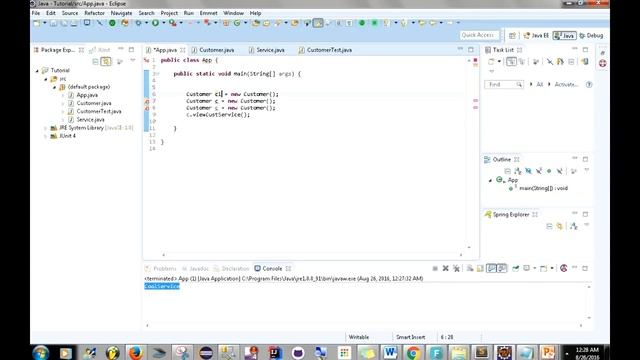640x360 pixels.
Task: Switch to the Java EE perspective
Action: pos(536,36)
